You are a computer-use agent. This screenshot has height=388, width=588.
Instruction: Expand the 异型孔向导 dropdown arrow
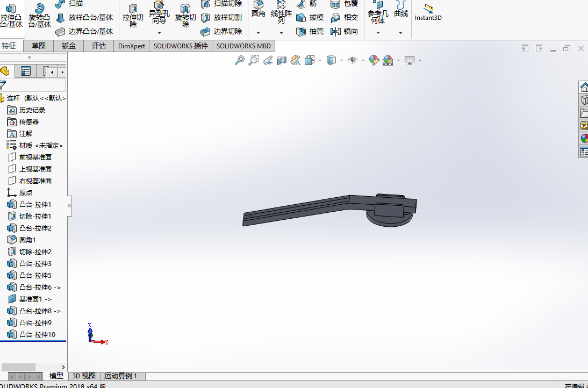(x=159, y=33)
